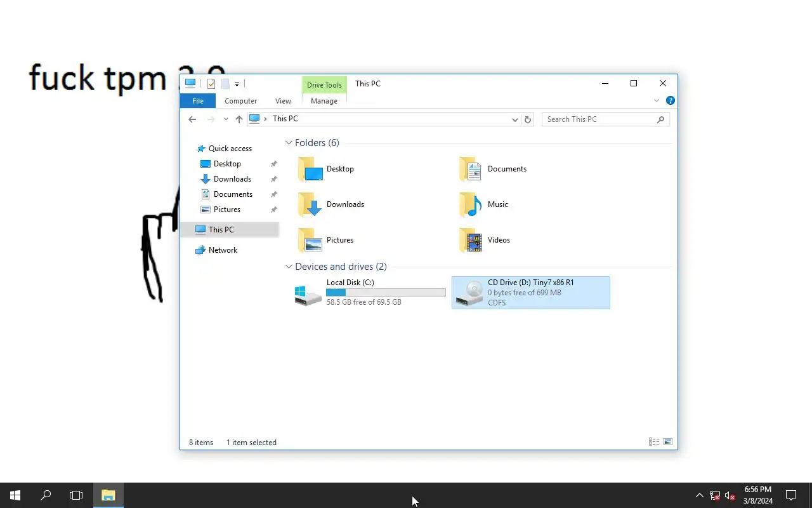
Task: Open the network status tray icon
Action: (x=715, y=495)
